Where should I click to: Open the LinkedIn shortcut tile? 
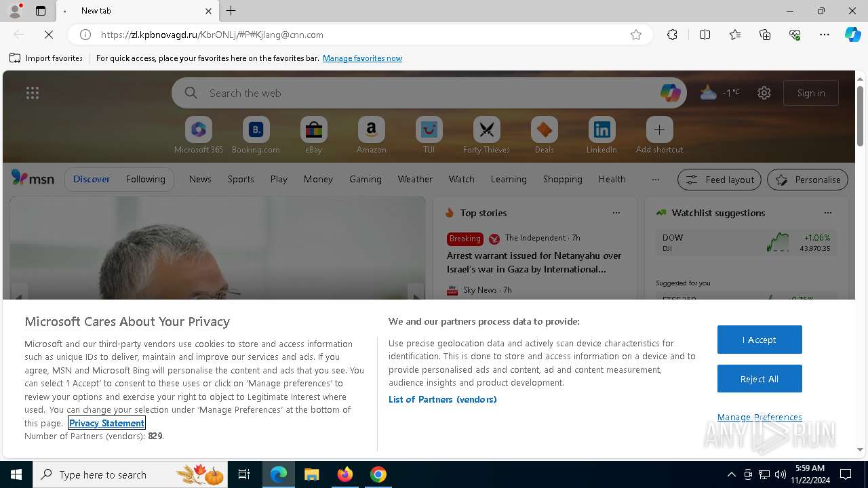601,136
